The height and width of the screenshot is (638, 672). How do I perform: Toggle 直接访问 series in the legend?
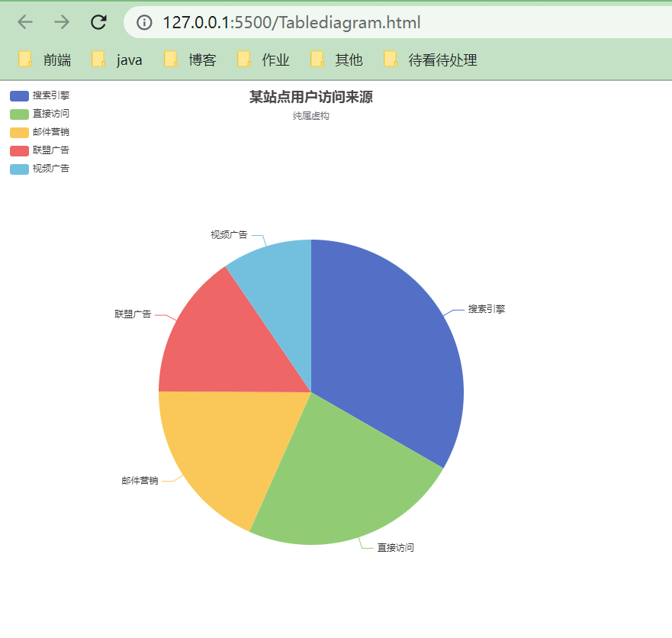[x=40, y=114]
